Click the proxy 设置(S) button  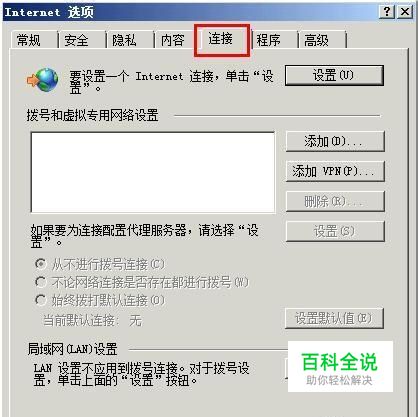coord(335,231)
